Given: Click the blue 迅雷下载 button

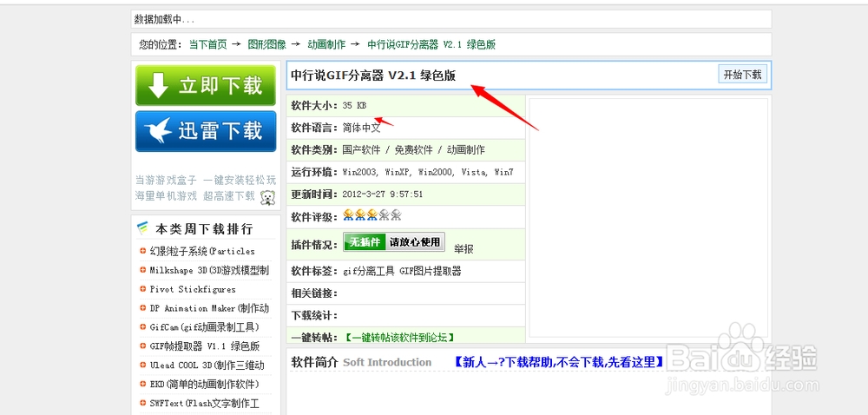Looking at the screenshot, I should [206, 131].
